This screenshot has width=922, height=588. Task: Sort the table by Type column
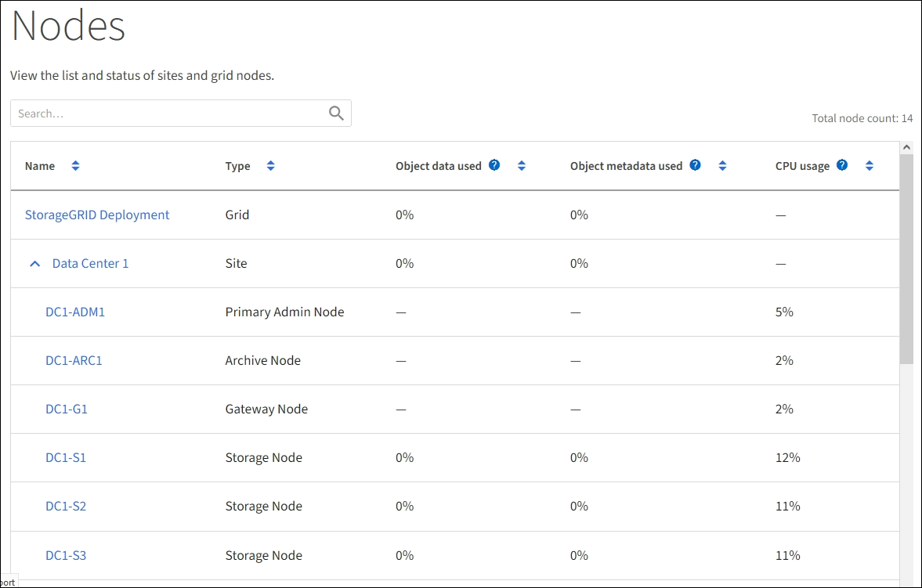tap(270, 166)
